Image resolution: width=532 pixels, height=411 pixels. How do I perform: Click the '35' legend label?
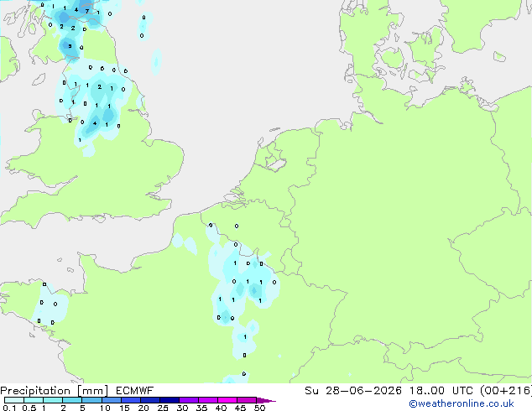(x=201, y=408)
